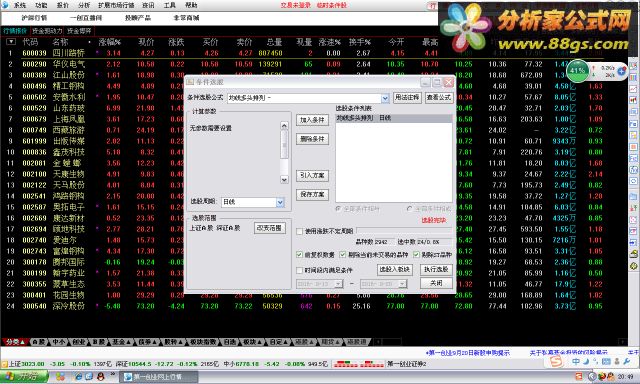Screen dimensions: 640x384
Task: Click the 分类 bottom category tab
Action: click(x=15, y=342)
